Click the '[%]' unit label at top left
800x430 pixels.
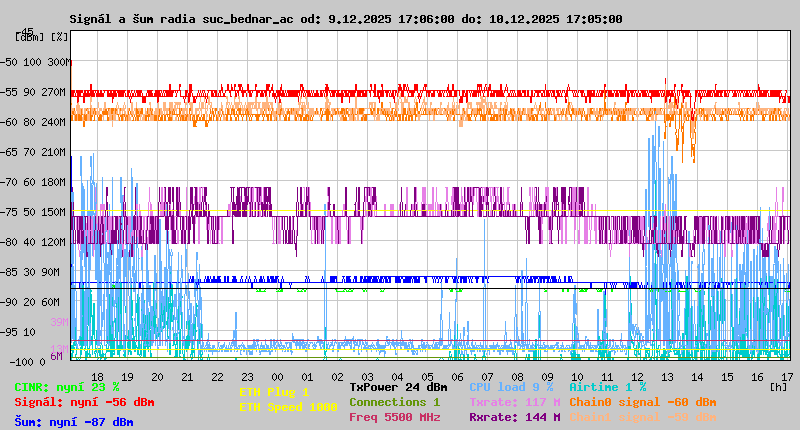(x=60, y=37)
